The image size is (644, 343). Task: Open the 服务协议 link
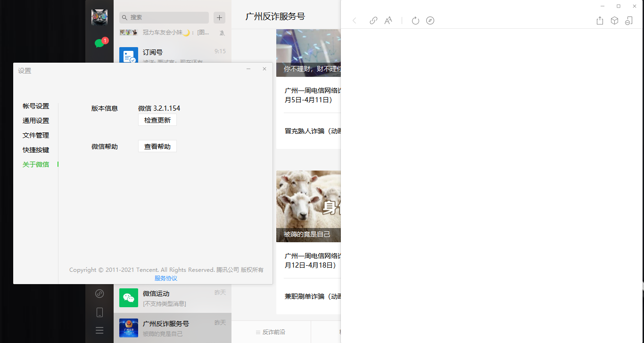pyautogui.click(x=166, y=278)
